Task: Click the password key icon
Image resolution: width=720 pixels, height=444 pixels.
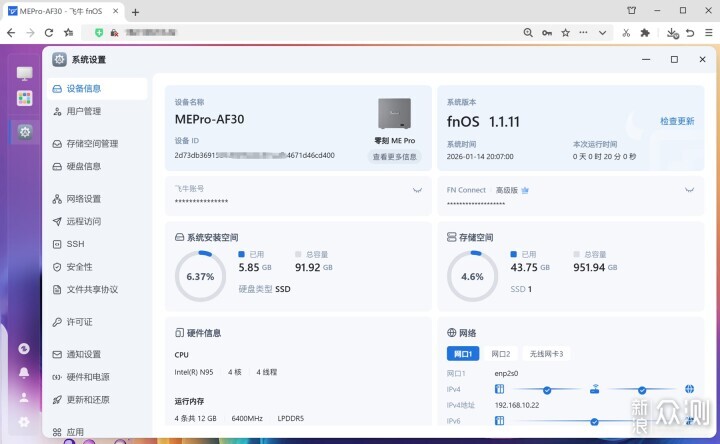Action: [547, 33]
